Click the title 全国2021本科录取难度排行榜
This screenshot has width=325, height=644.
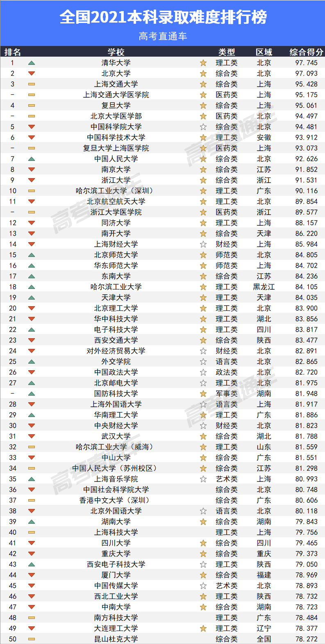[x=163, y=17]
